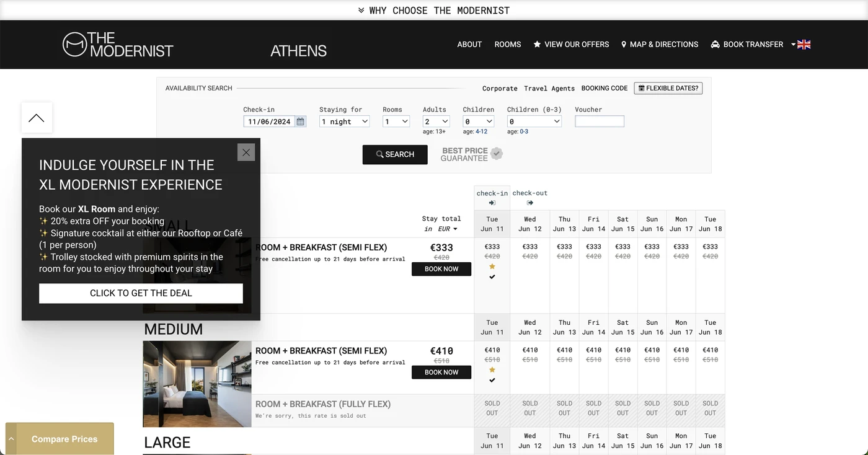Click the checkmark in the €410 Tue cell
Screen dimensions: 868x455
492,381
